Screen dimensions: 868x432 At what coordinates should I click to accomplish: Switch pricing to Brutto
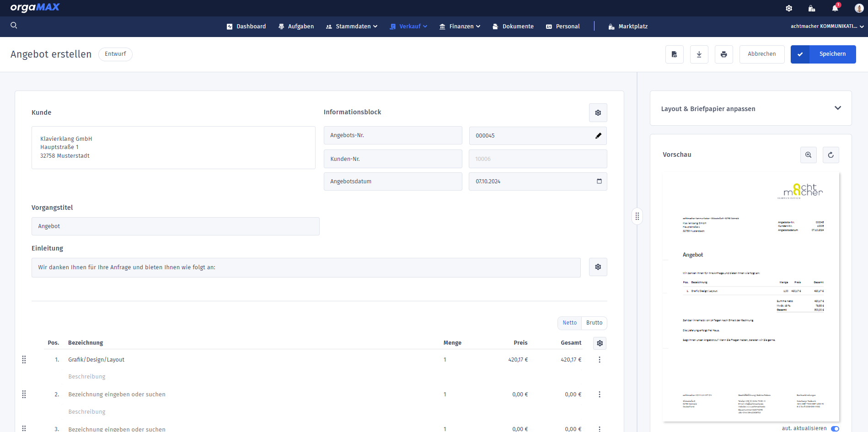tap(594, 323)
